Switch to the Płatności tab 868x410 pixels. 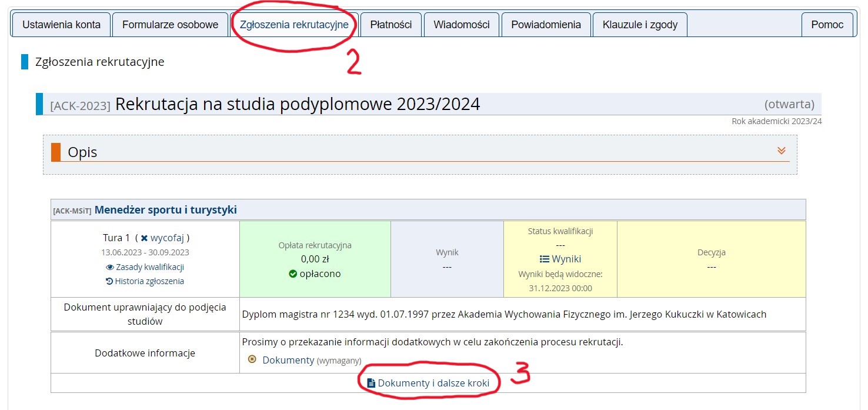(390, 24)
